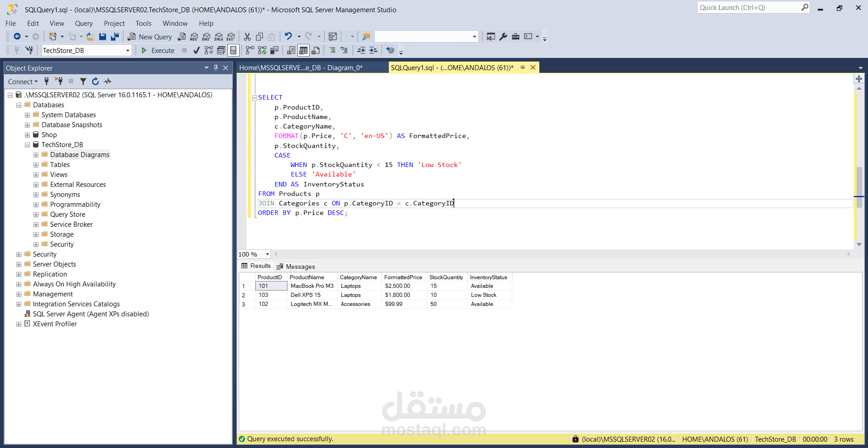Toggle Results to Grid output mode
Screen dimensions: 868x448
303,50
